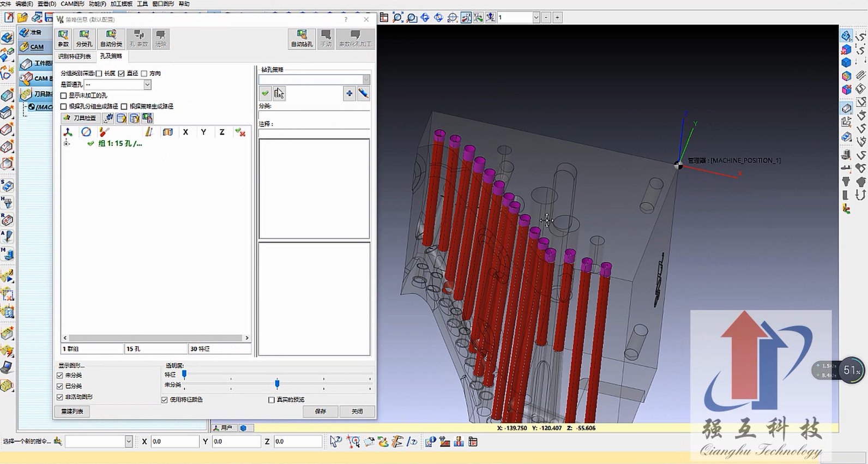Click the 用户 tab below the viewport
The width and height of the screenshot is (868, 464).
tap(224, 428)
